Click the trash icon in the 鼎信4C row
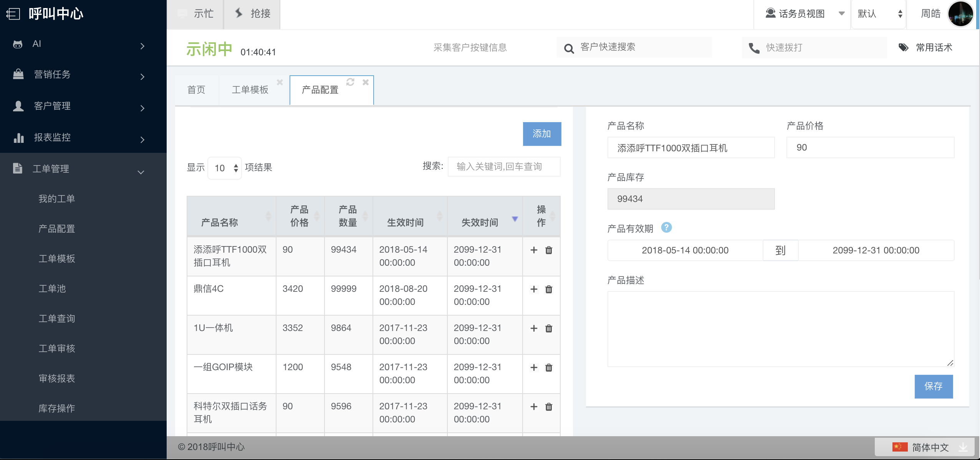The image size is (980, 460). [x=549, y=290]
